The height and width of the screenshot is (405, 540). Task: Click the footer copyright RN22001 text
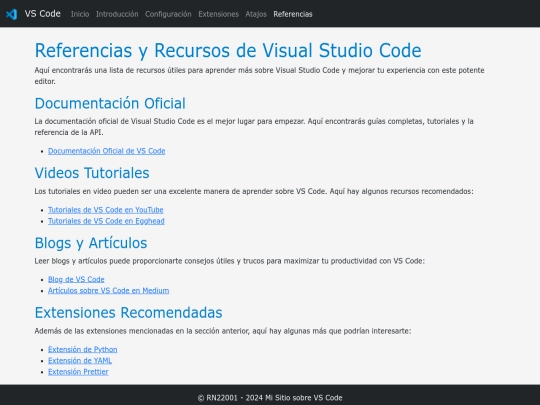tap(270, 398)
